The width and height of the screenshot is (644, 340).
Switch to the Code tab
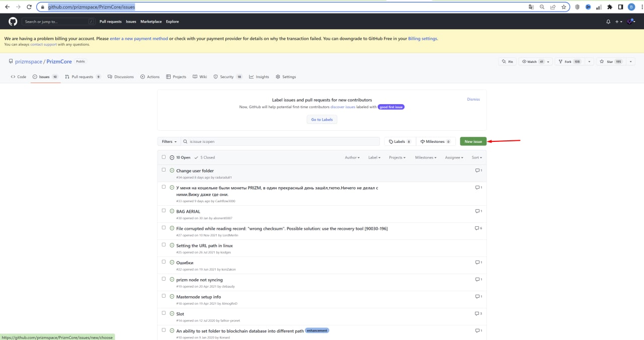[x=19, y=77]
